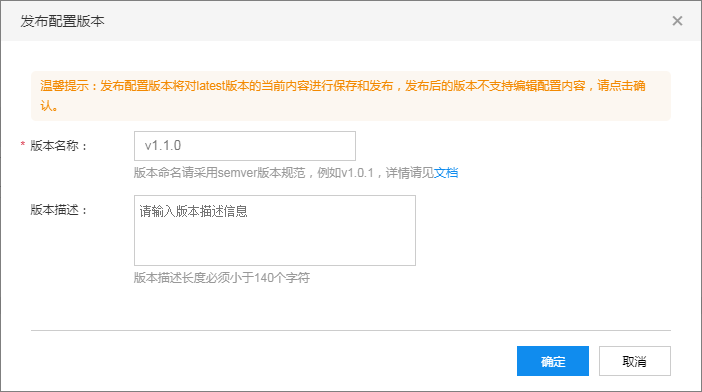Click the 版本描述 label
The image size is (702, 392).
point(59,210)
